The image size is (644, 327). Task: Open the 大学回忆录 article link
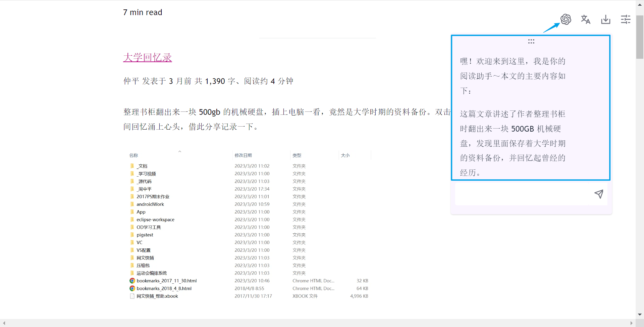point(147,57)
